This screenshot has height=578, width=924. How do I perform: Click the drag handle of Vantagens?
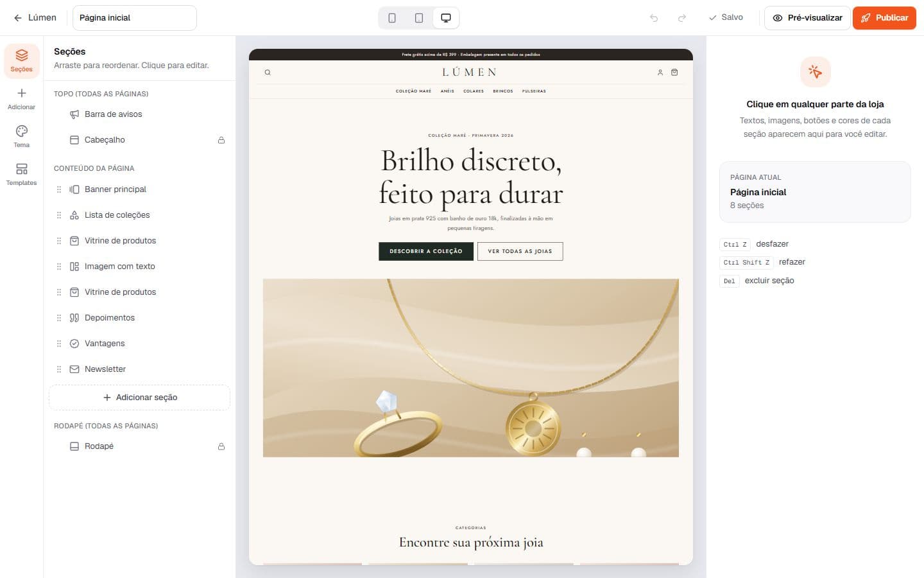[59, 344]
